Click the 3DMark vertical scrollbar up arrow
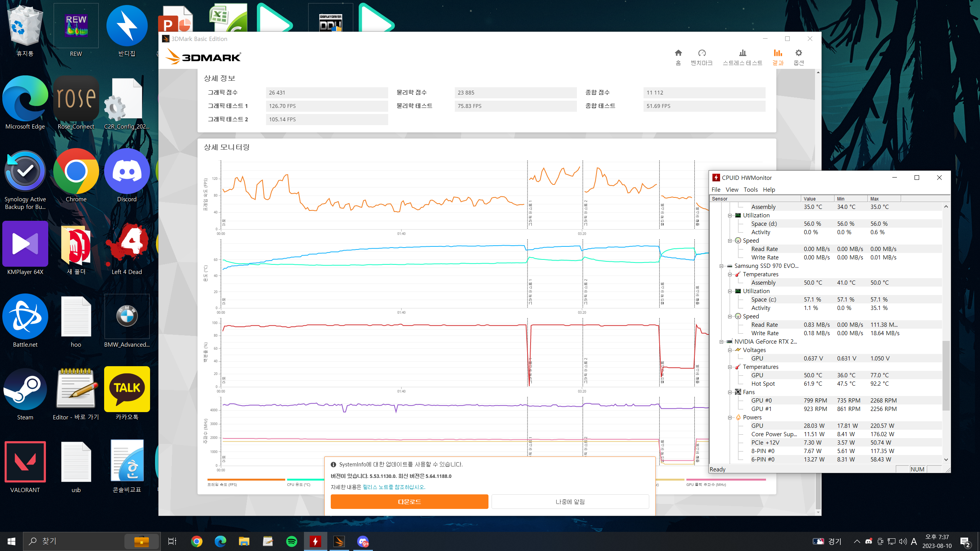Screen dimensions: 980x551 pos(818,72)
